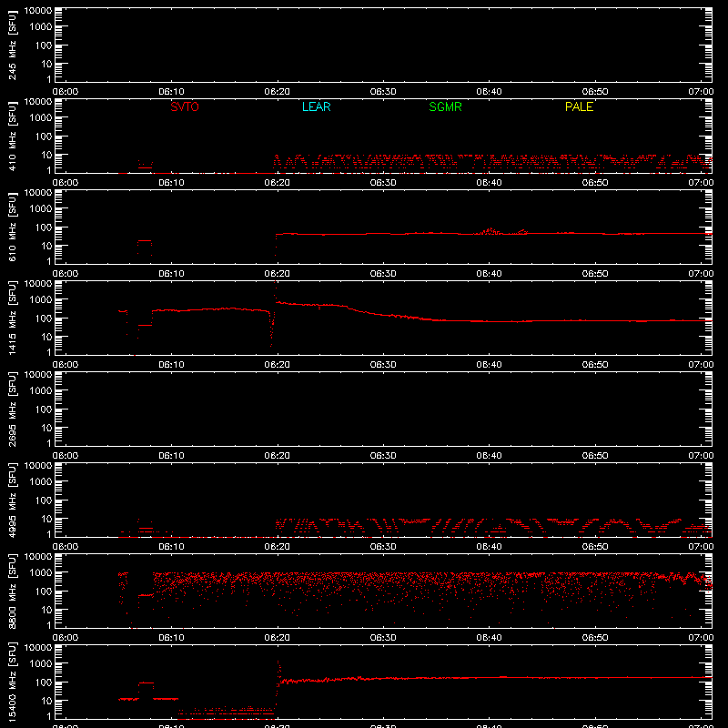The image size is (728, 728).
Task: Click the 610 MHz bump near 06:40
Action: [x=490, y=231]
